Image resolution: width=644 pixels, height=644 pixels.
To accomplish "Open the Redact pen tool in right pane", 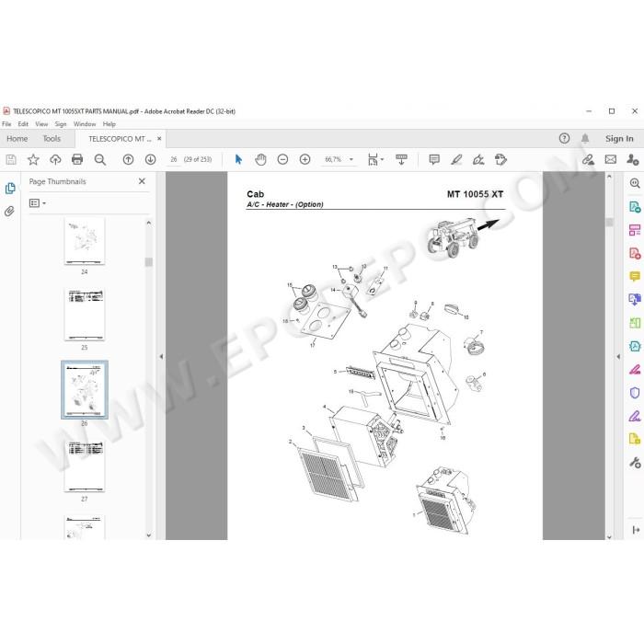I will click(x=635, y=369).
